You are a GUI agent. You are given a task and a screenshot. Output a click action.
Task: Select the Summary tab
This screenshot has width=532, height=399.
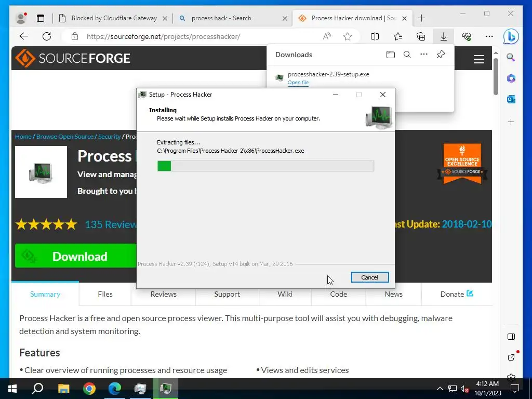tap(45, 294)
